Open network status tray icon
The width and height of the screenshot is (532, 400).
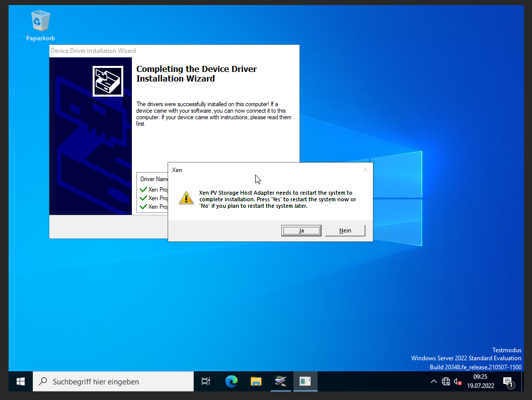446,382
